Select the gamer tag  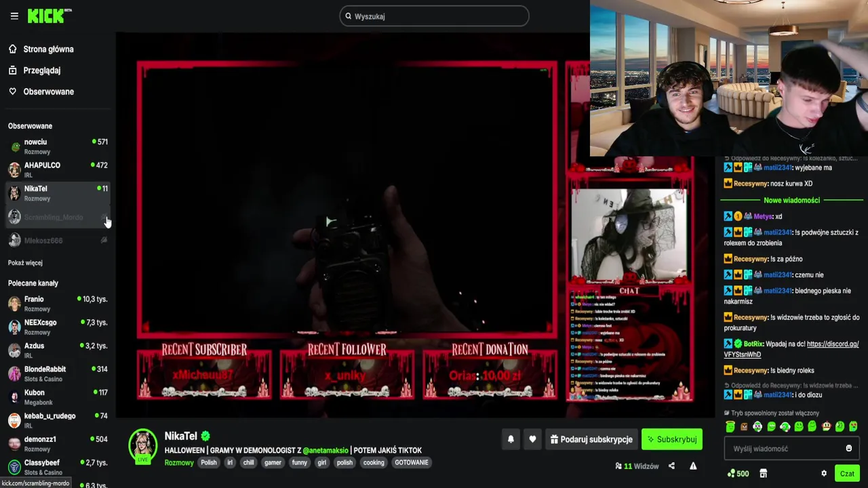[x=273, y=462]
